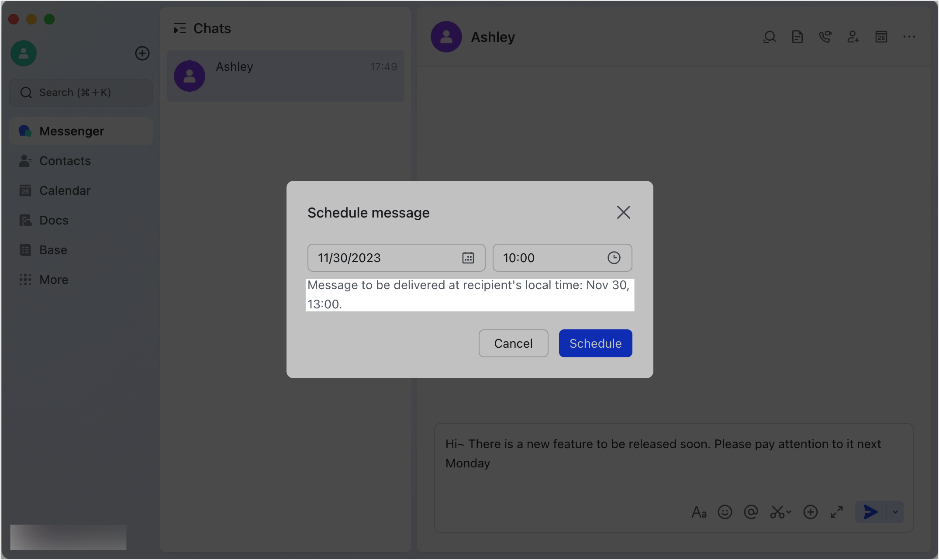
Task: Open search within the Ashley conversation
Action: 770,37
